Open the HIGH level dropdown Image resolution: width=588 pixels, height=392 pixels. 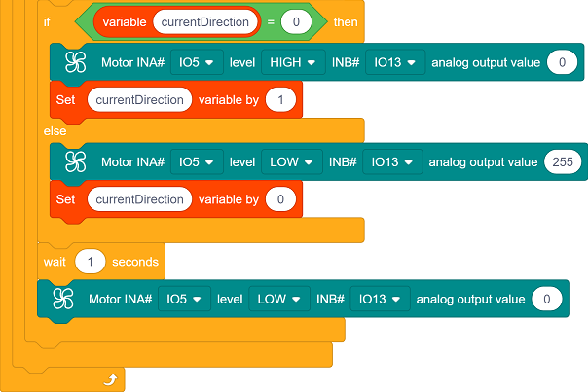click(293, 62)
